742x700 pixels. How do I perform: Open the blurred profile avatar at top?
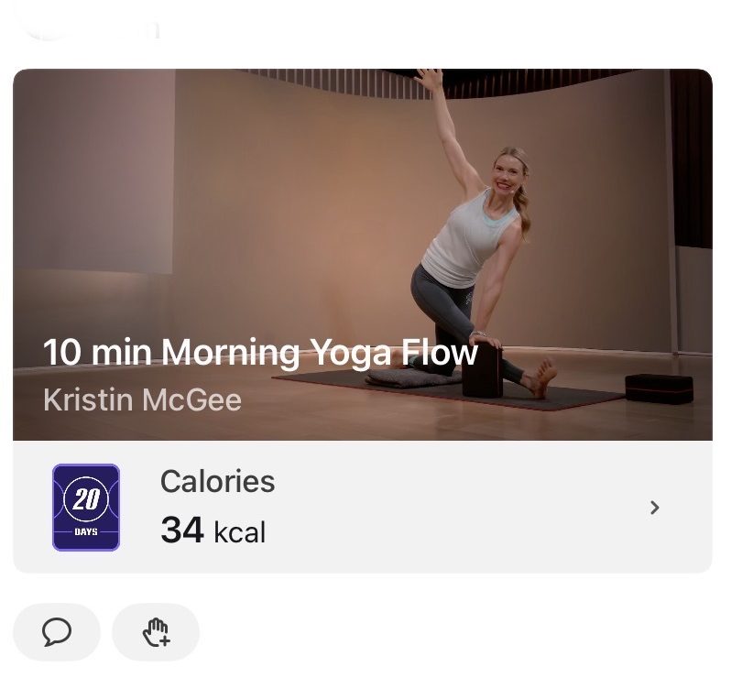[x=48, y=26]
